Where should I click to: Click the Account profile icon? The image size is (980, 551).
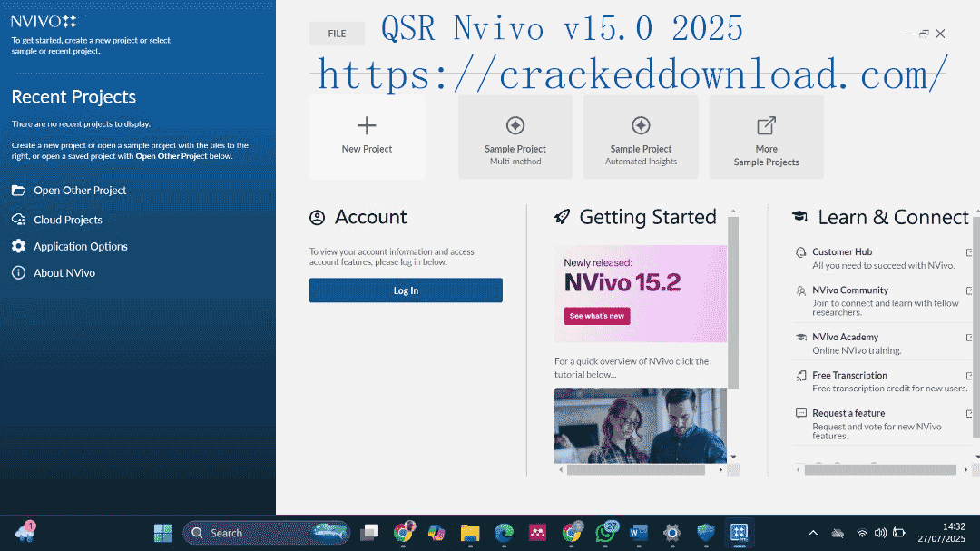click(317, 218)
